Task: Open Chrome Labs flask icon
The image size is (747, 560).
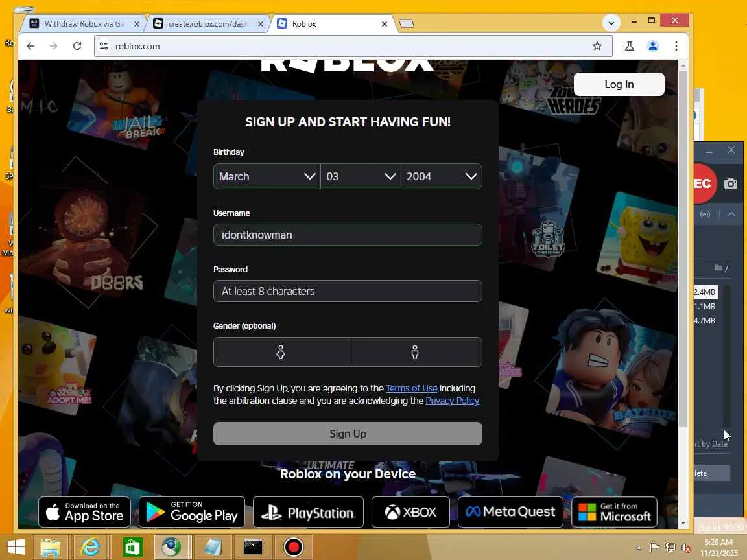Action: pos(630,46)
